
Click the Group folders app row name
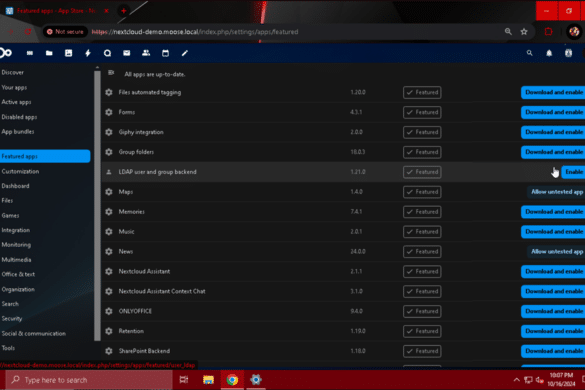click(136, 152)
